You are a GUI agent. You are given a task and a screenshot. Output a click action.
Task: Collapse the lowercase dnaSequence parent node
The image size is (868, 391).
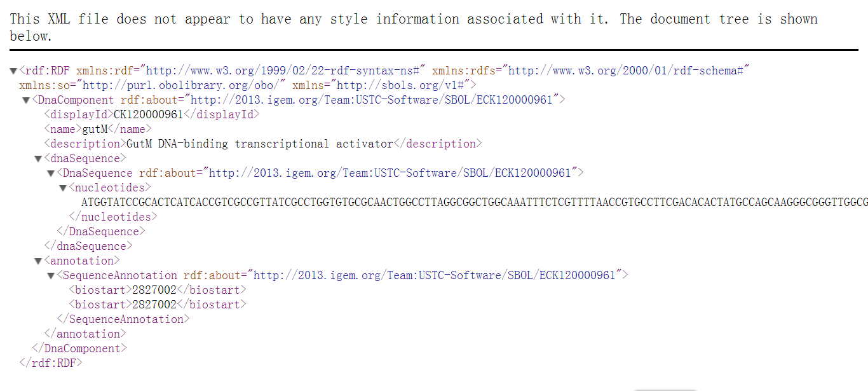coord(38,158)
